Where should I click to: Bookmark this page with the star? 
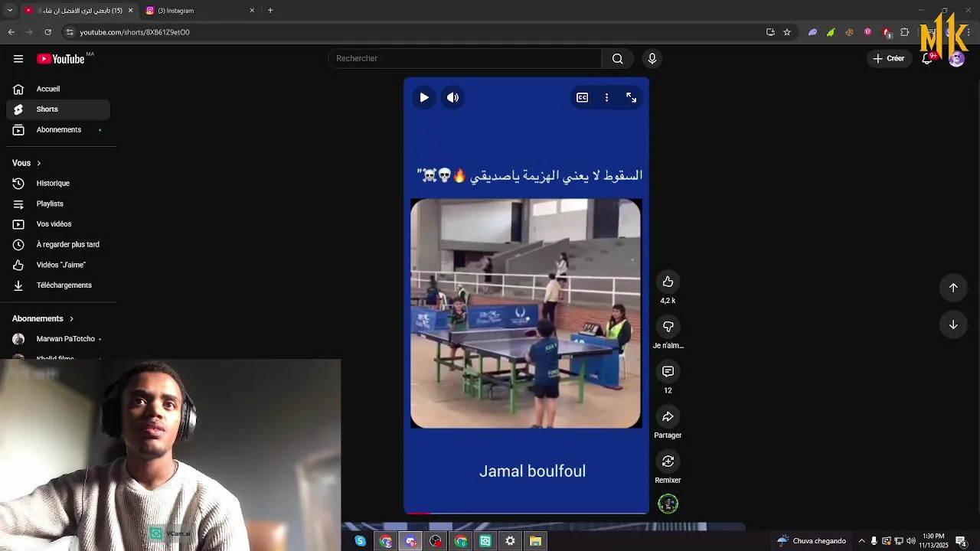point(786,32)
